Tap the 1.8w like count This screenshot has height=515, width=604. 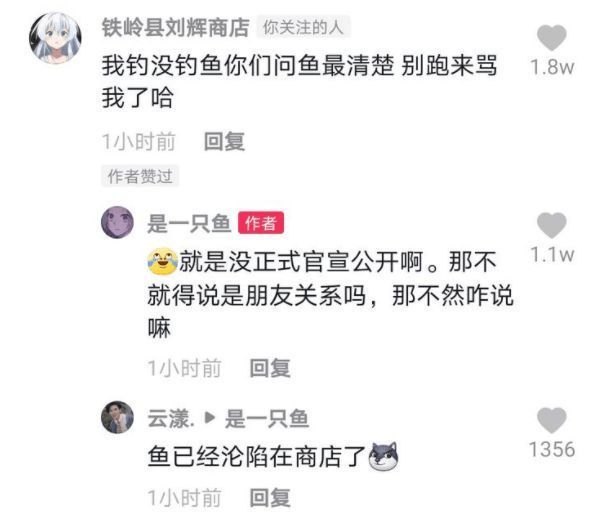tap(552, 67)
